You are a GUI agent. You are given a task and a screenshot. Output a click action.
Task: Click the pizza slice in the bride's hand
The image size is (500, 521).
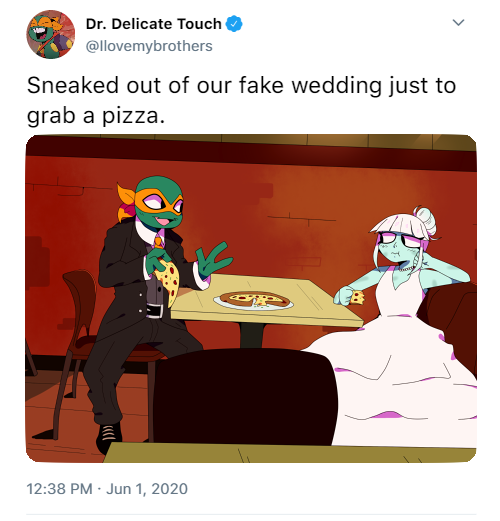[x=357, y=297]
